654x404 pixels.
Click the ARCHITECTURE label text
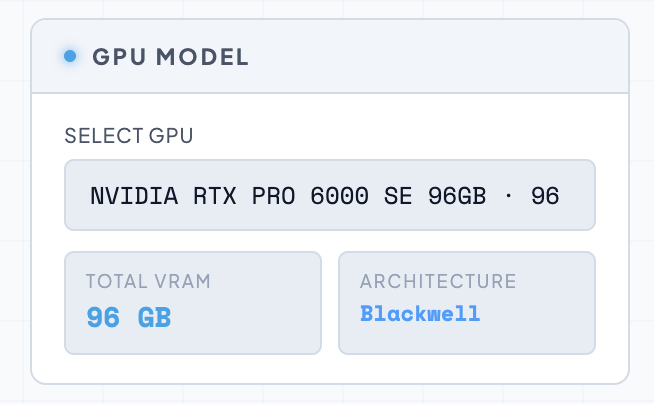click(x=438, y=281)
